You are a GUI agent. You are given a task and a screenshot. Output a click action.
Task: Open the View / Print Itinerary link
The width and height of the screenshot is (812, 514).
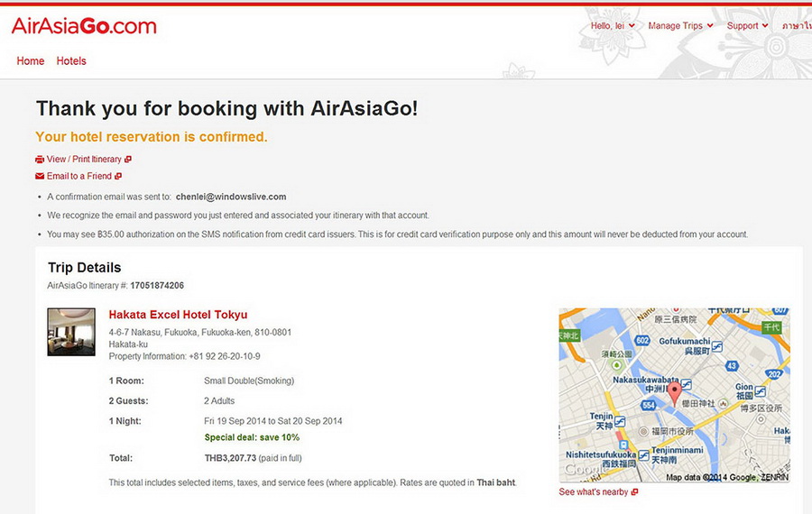pyautogui.click(x=84, y=160)
